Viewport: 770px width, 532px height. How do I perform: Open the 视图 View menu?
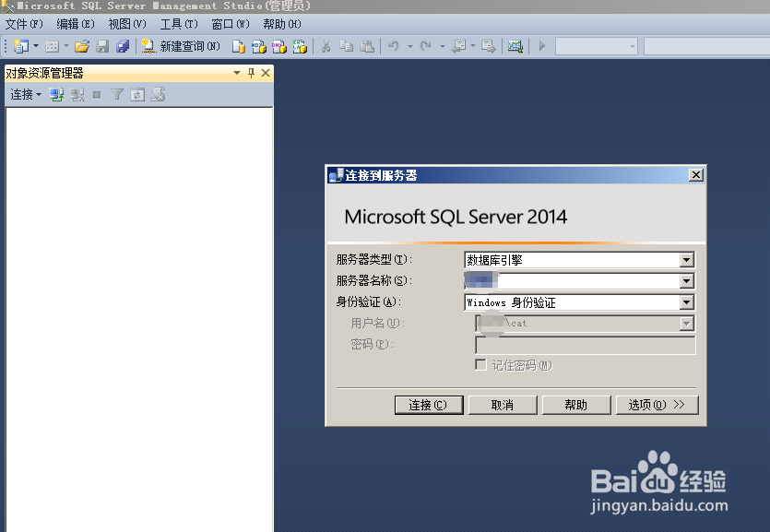tap(127, 24)
